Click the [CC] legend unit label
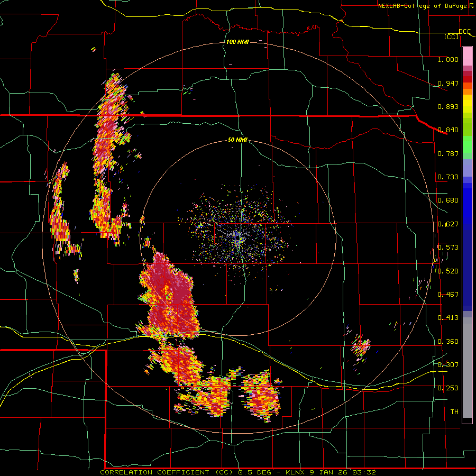Image resolution: width=476 pixels, height=476 pixels. point(452,36)
